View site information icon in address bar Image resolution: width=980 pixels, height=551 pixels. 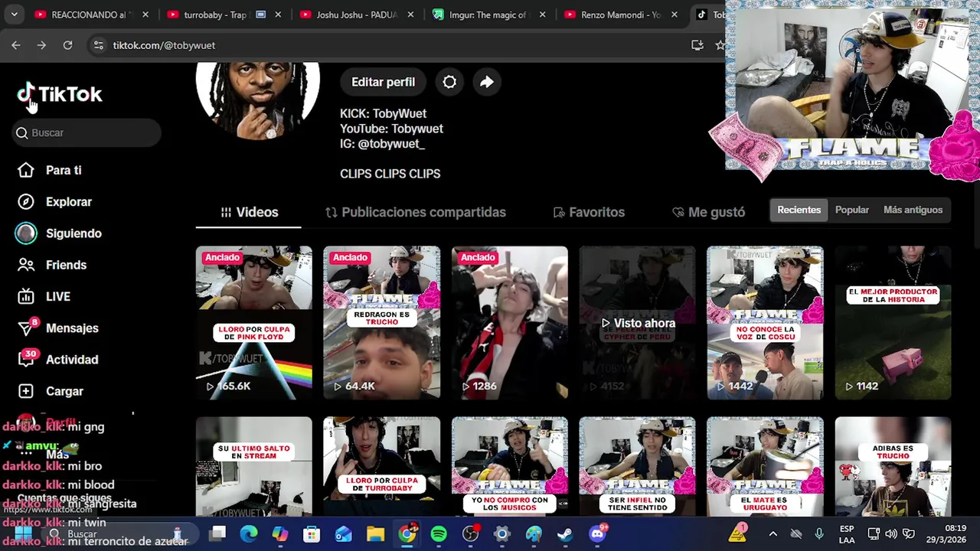(x=98, y=45)
